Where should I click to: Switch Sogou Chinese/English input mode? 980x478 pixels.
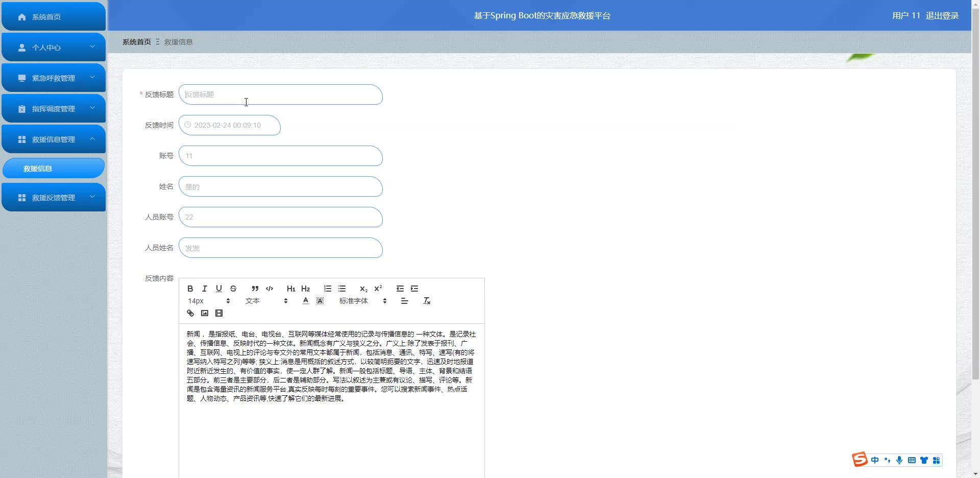click(x=875, y=460)
